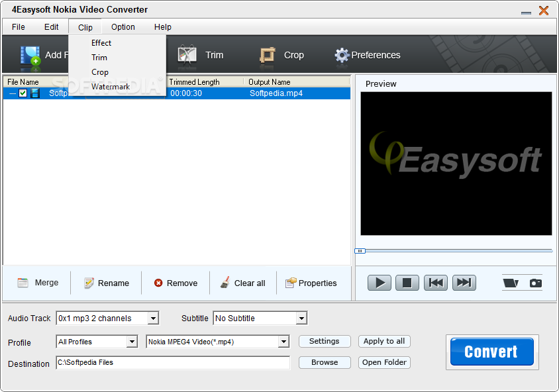The height and width of the screenshot is (392, 559).
Task: Stop the preview playback
Action: (407, 283)
